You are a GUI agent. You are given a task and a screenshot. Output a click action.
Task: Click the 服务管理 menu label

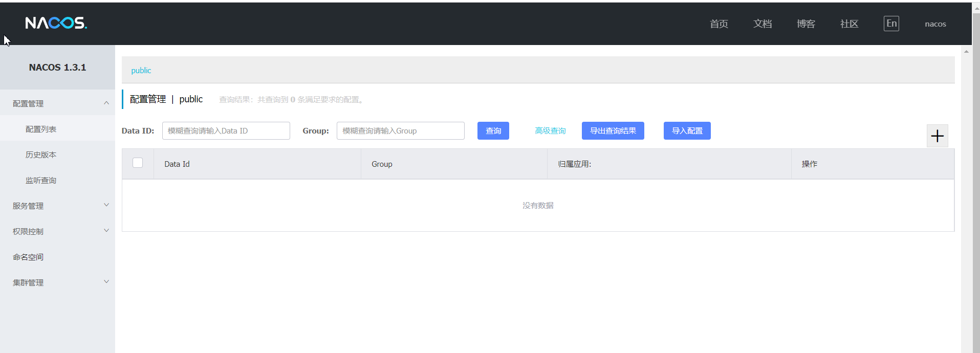(28, 206)
